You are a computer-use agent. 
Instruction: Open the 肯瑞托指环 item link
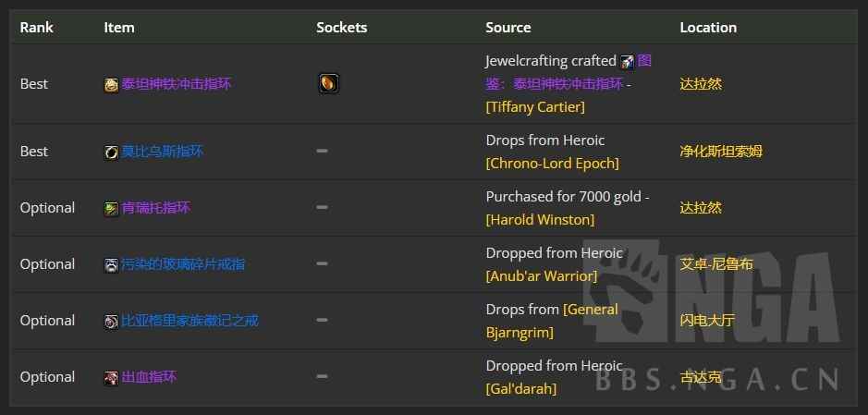click(x=155, y=208)
